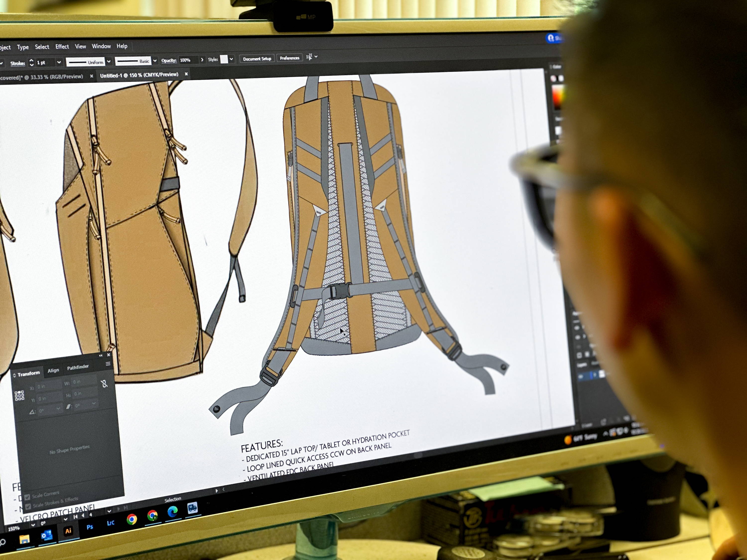Launch Lightroom Classic from the taskbar
The height and width of the screenshot is (560, 747).
[x=110, y=523]
